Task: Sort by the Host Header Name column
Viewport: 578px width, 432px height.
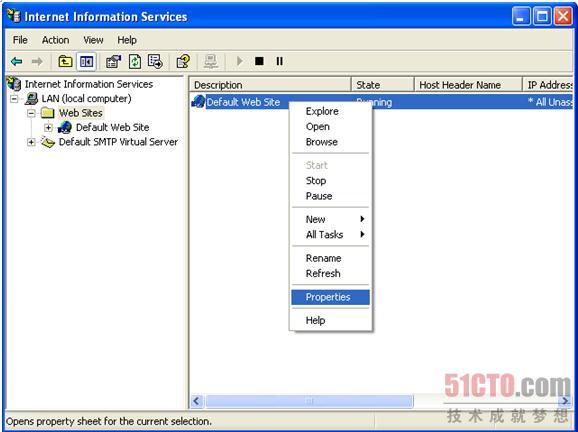Action: 469,85
